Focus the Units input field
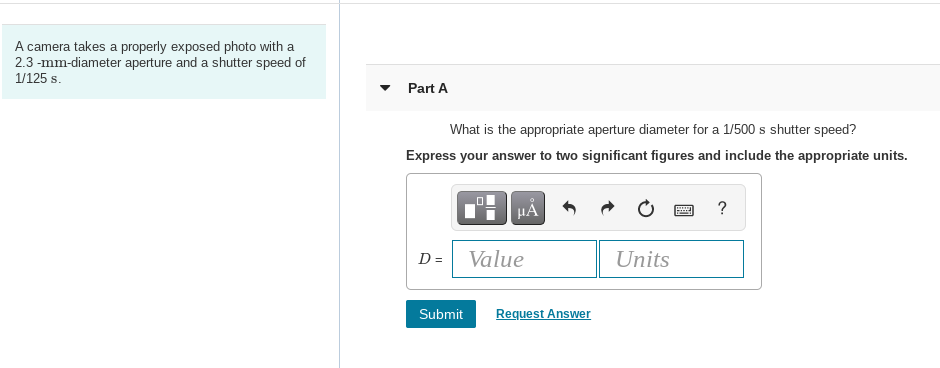The image size is (940, 368). (x=671, y=259)
